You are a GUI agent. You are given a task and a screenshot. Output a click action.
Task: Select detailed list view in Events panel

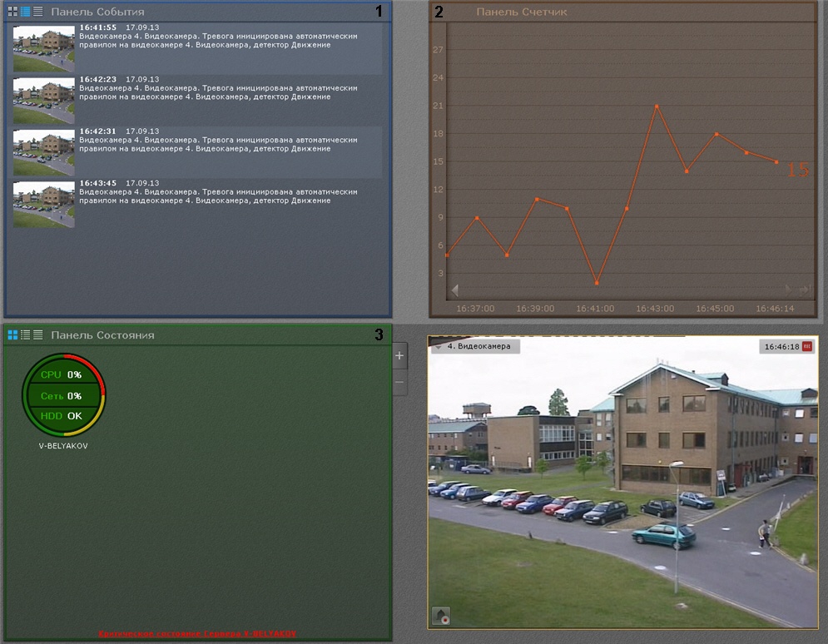25,12
